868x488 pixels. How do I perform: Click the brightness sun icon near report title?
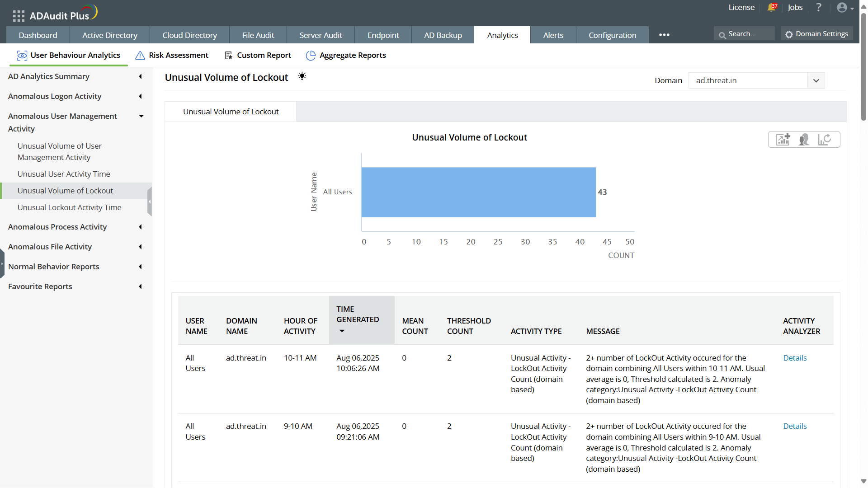click(x=302, y=75)
